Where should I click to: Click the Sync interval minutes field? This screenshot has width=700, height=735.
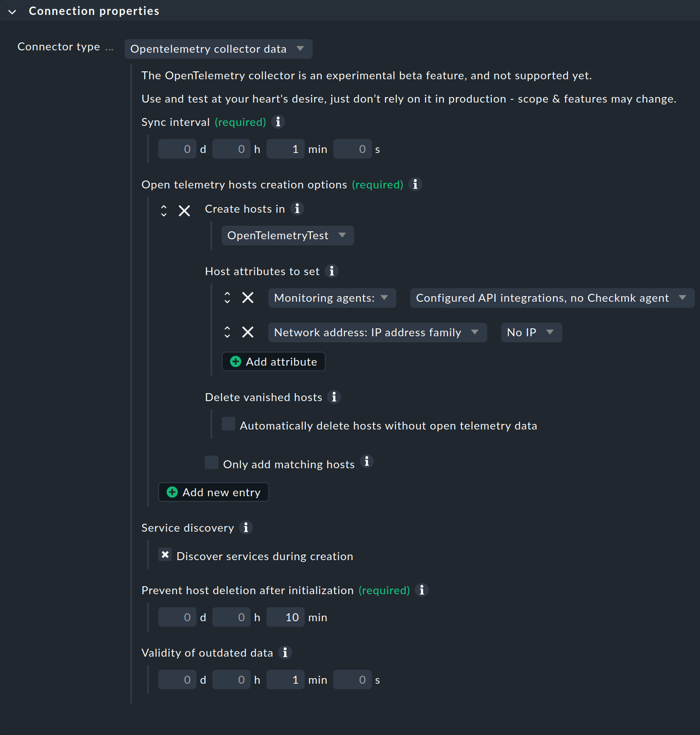pos(285,149)
